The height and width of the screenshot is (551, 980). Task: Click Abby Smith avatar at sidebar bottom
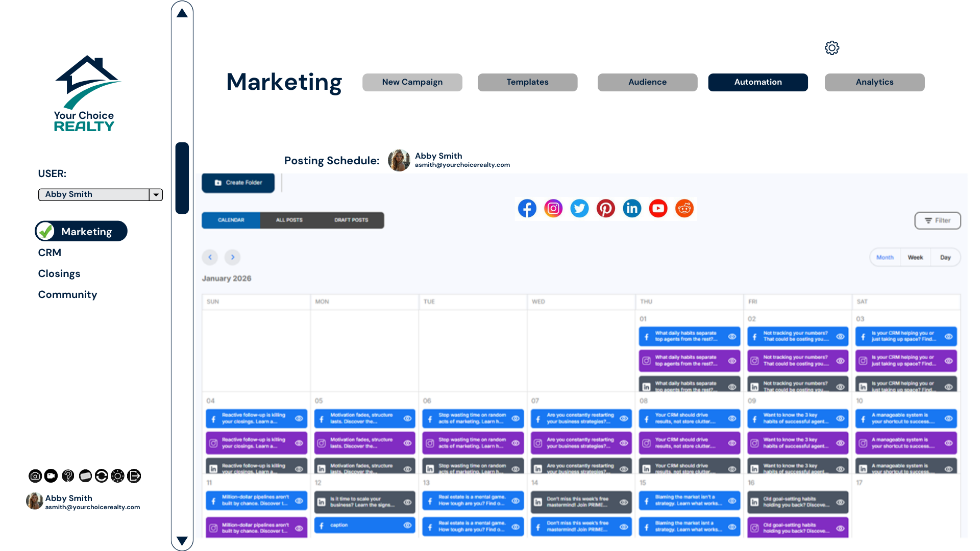(x=34, y=501)
